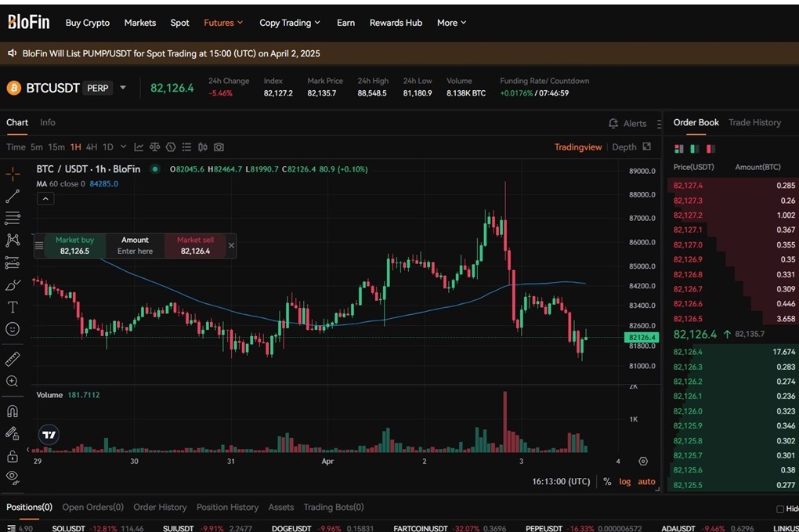Open the BTCUSDT pair selector arrow

[123, 88]
